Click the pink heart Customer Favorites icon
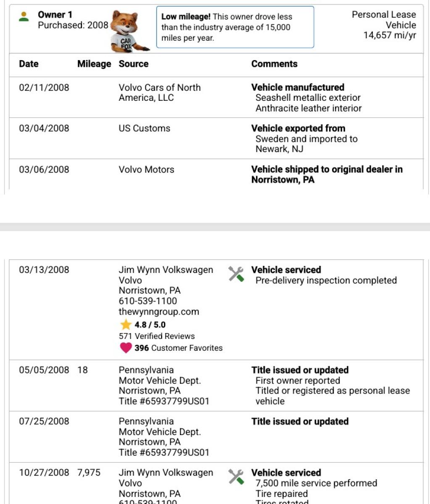 tap(126, 348)
